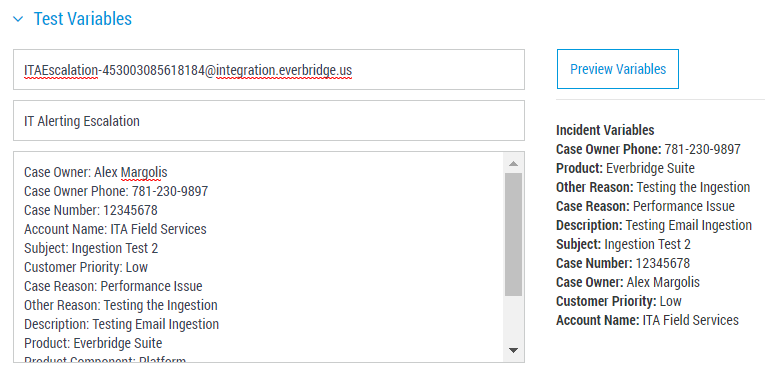Click the Incident Variables heading
This screenshot has height=372, width=765.
tap(605, 130)
